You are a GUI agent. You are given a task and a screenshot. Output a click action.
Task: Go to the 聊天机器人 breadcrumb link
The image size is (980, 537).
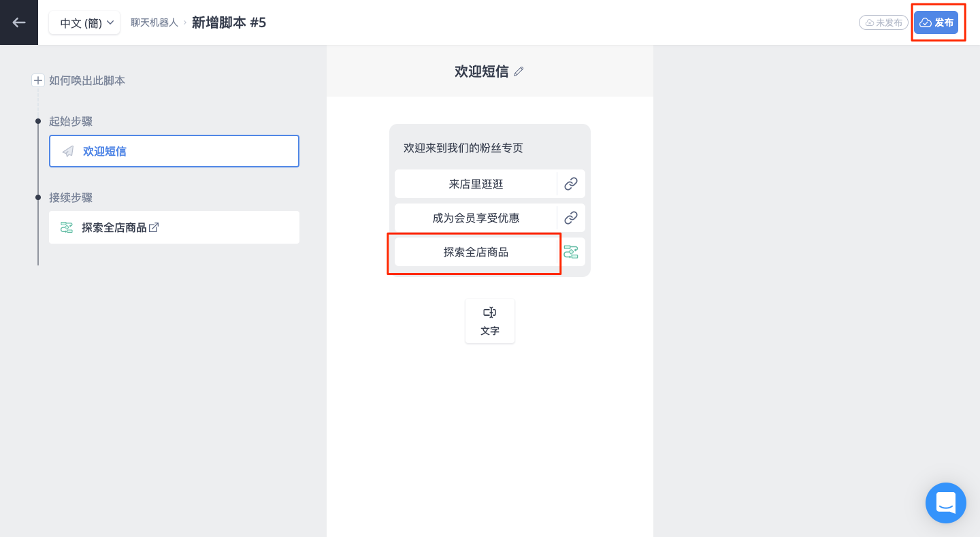tap(154, 22)
